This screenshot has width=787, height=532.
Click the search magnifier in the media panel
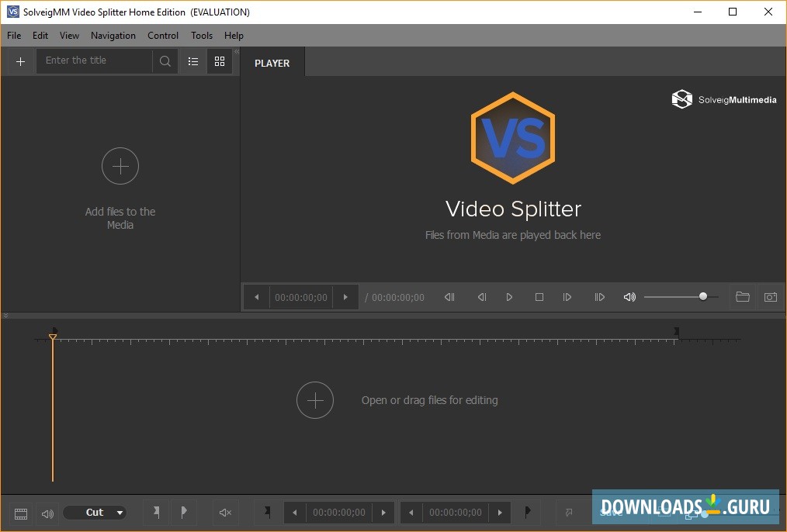[165, 60]
